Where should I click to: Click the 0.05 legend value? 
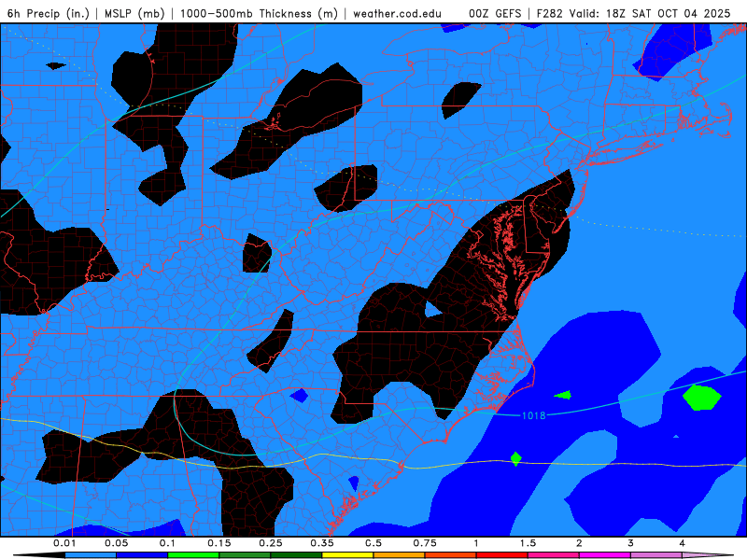(116, 543)
